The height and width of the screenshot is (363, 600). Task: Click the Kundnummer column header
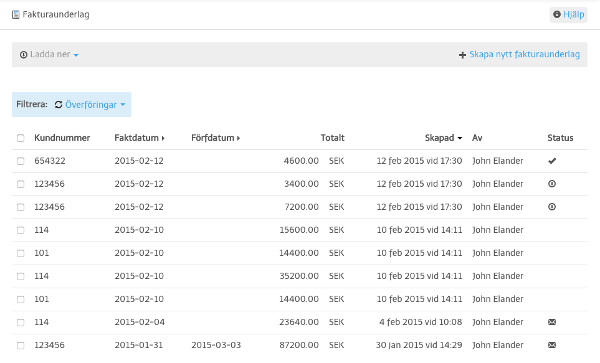pos(62,138)
